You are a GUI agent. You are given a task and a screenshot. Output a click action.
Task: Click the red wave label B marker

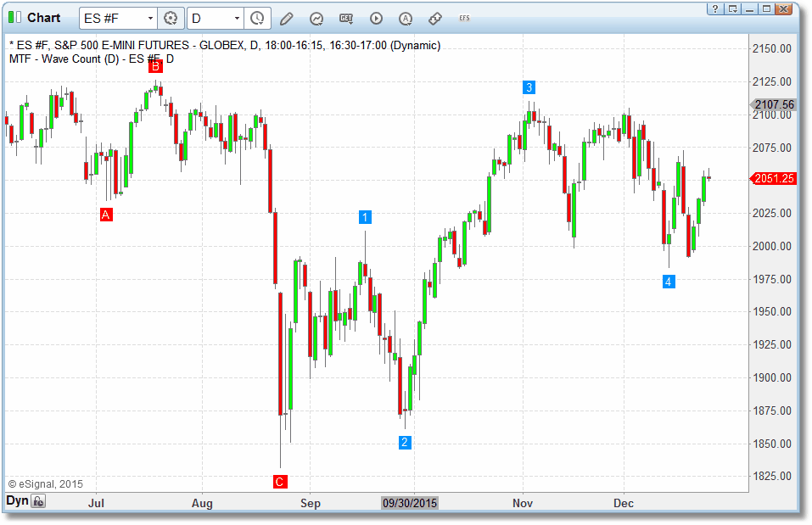pos(155,66)
